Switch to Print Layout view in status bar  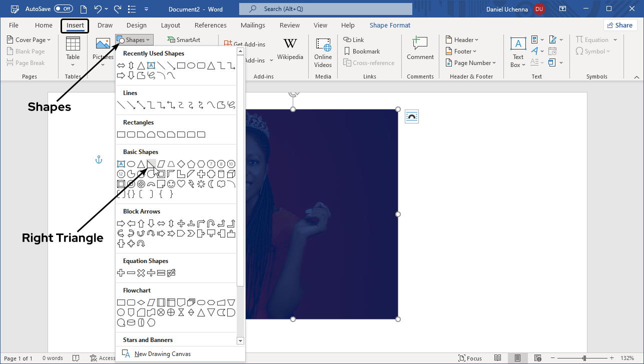click(x=517, y=358)
